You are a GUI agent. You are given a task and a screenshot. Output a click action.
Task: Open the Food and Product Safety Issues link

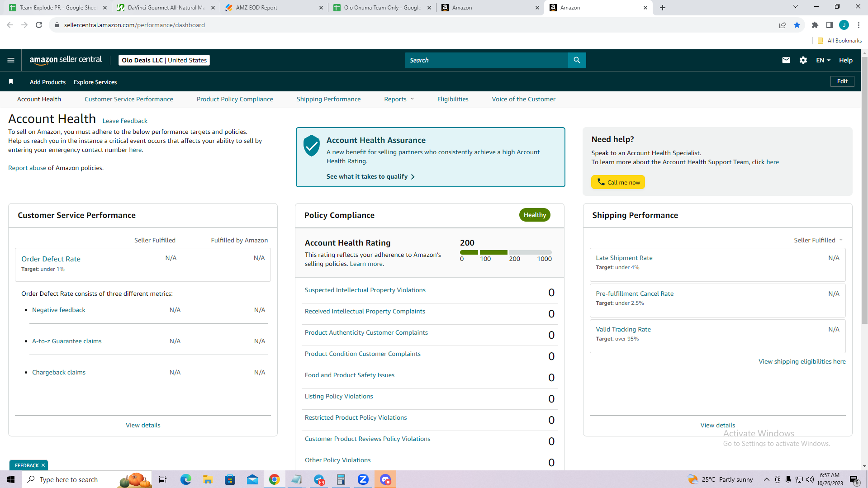pos(350,375)
